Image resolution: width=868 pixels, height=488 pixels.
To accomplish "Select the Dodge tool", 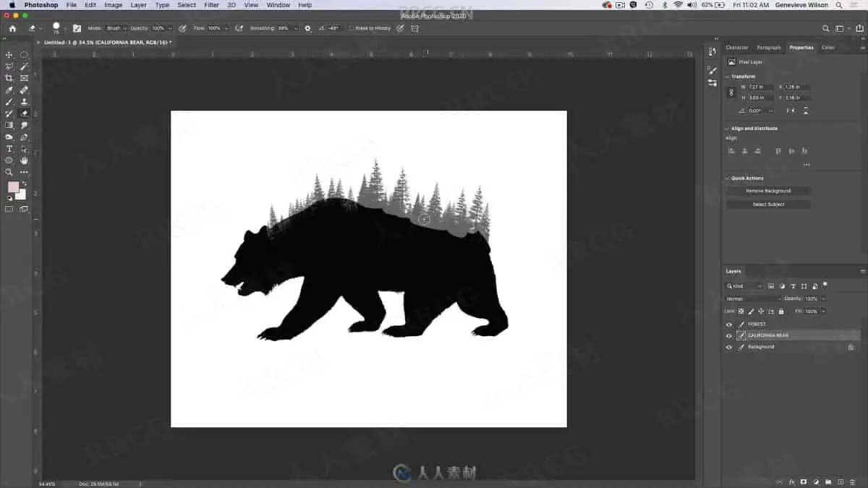I will [x=9, y=137].
